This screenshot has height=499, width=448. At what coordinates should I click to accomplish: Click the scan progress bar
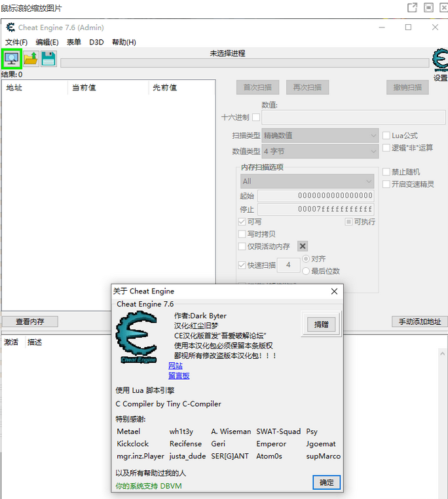click(x=245, y=63)
